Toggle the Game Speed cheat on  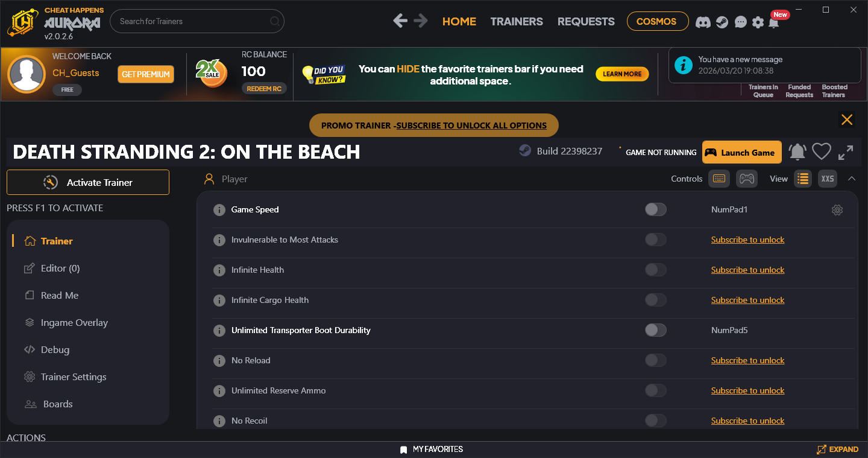(x=655, y=209)
